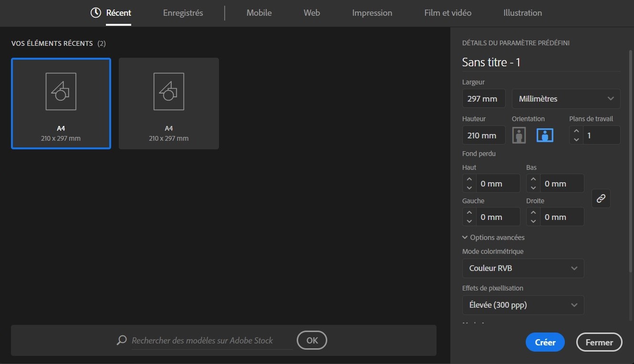634x364 pixels.
Task: Switch to the Récent tab
Action: (x=118, y=13)
